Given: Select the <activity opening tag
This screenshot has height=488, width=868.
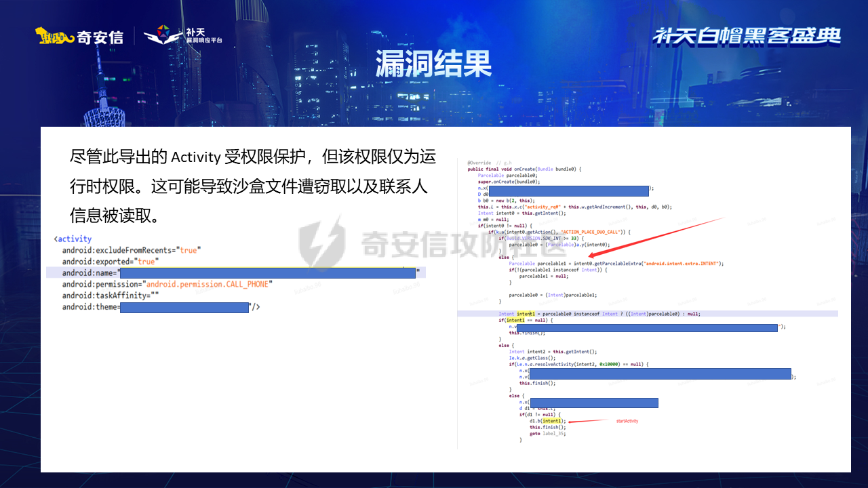Looking at the screenshot, I should pos(73,239).
